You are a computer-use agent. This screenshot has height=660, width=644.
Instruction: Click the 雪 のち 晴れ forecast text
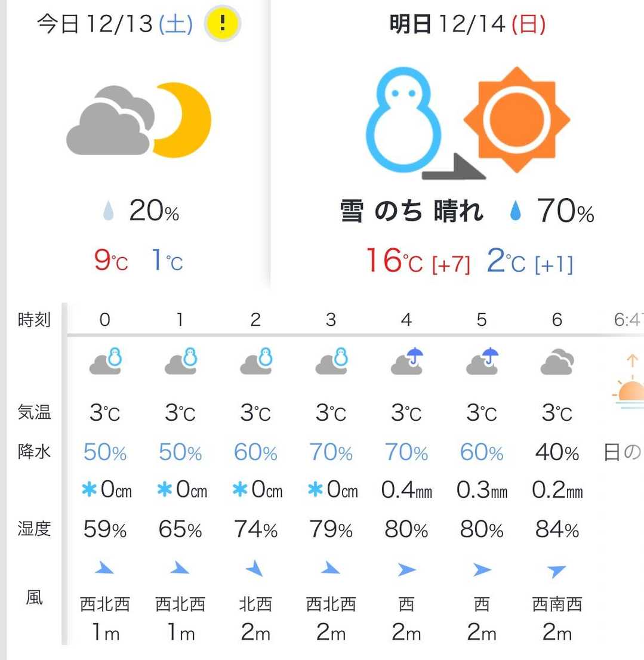point(411,211)
